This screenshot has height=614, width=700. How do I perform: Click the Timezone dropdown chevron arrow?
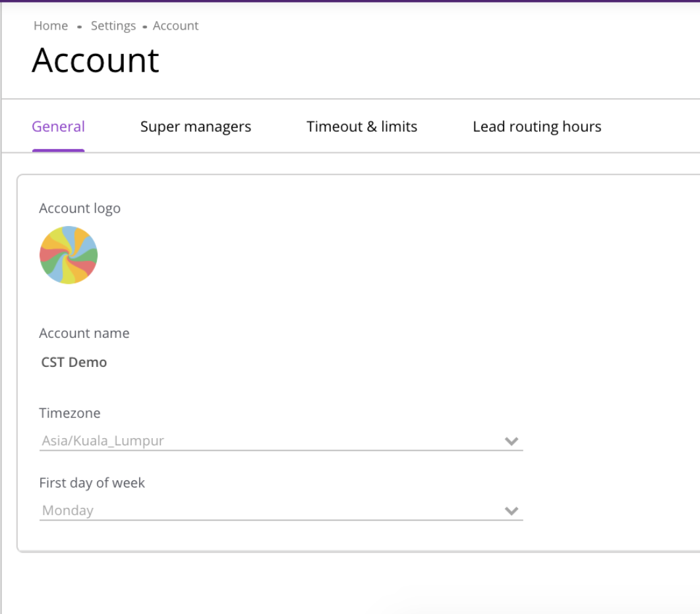pos(511,441)
